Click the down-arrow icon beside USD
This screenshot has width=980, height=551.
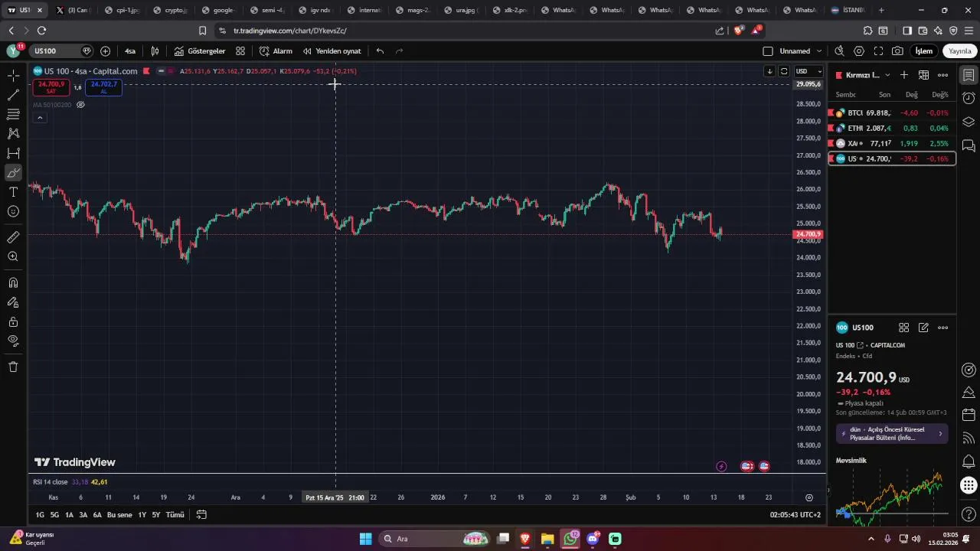tap(769, 71)
